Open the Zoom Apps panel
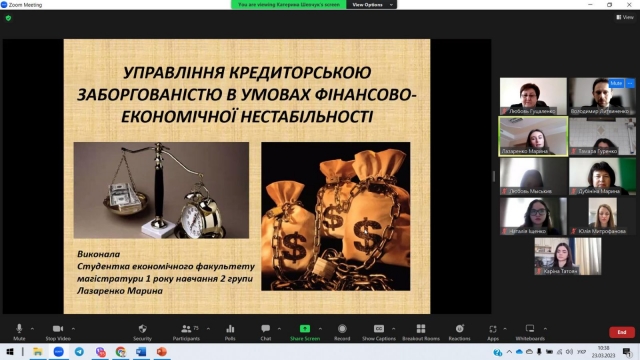 tap(493, 332)
